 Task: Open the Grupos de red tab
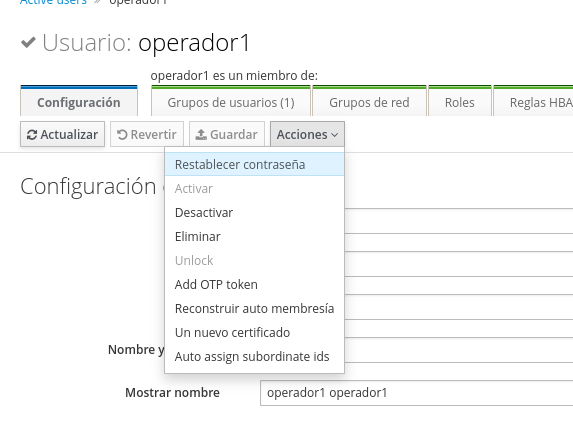pos(369,102)
